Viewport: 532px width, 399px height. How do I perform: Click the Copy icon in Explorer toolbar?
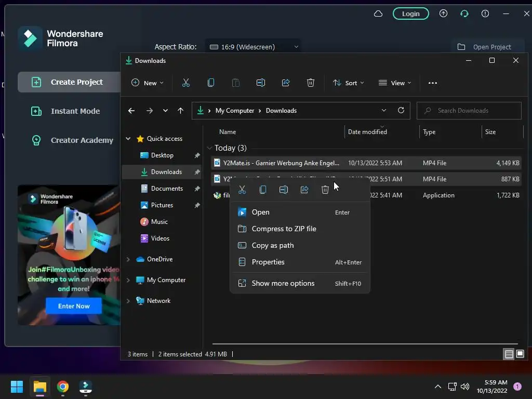click(x=211, y=83)
